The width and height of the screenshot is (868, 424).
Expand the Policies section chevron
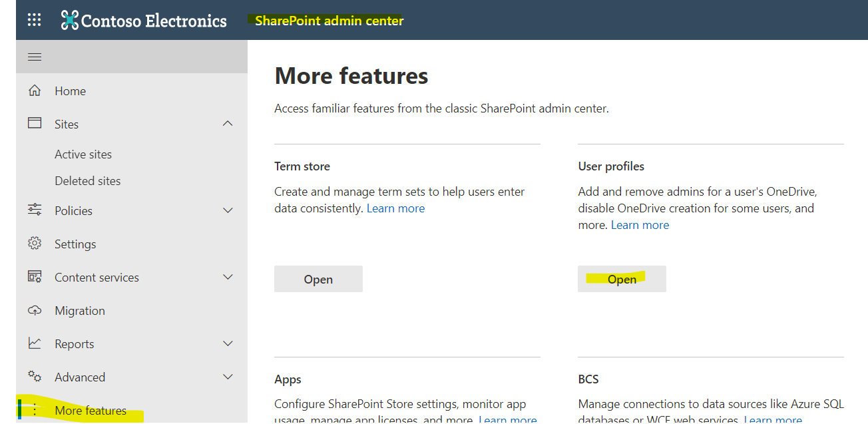point(228,210)
